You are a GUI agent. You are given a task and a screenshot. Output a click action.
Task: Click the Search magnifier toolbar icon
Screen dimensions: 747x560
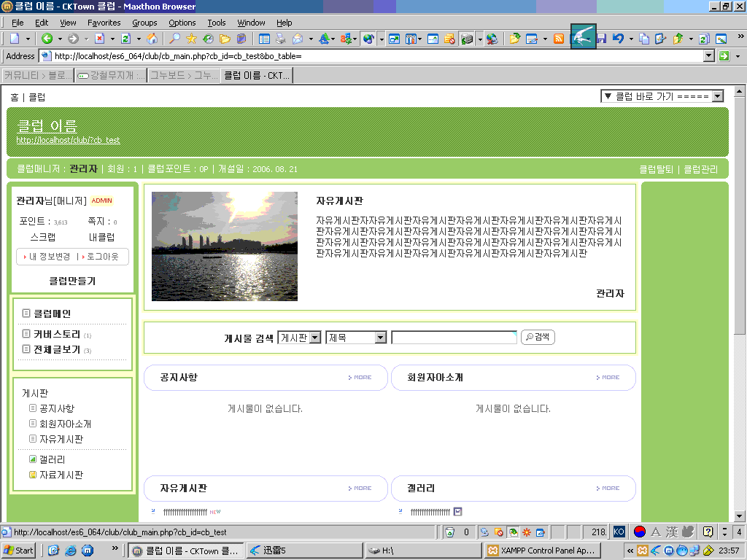click(x=175, y=39)
